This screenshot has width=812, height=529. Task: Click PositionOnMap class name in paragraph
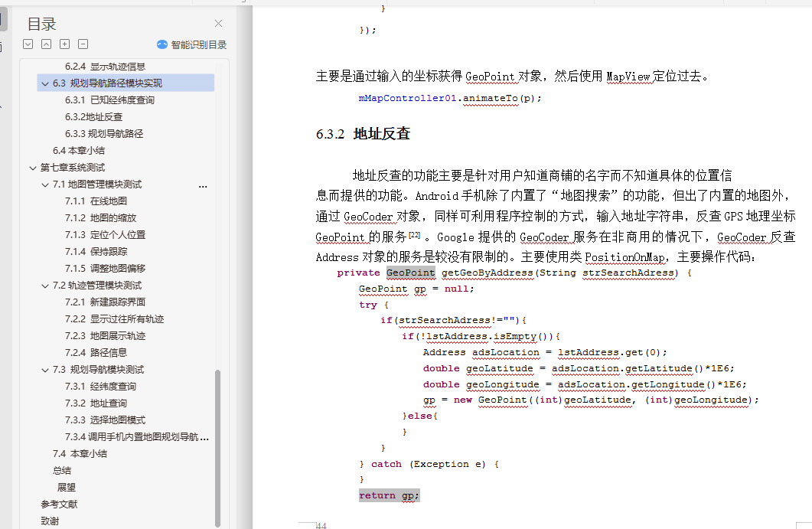(x=625, y=257)
